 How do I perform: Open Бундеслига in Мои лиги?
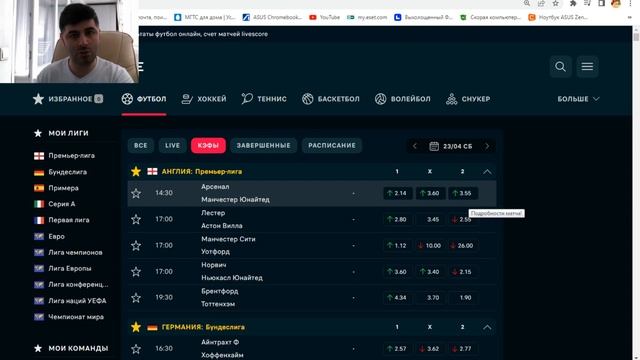click(60, 172)
